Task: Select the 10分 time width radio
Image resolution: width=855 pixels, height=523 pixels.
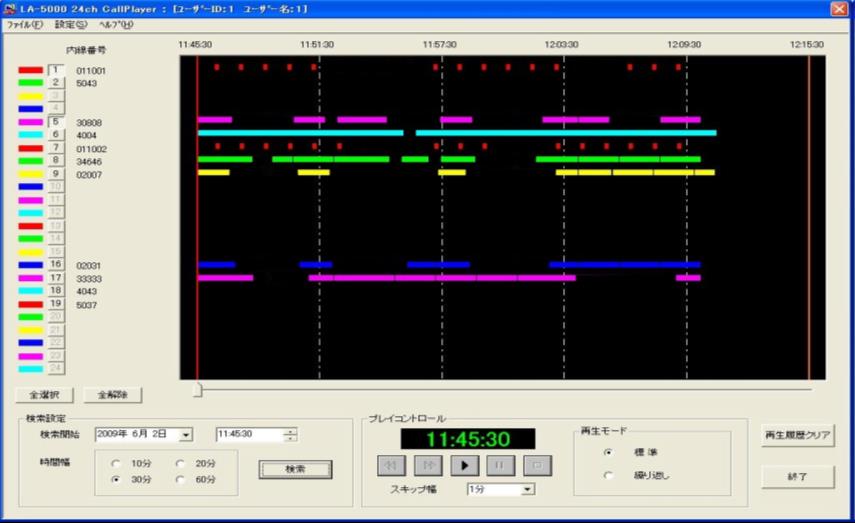Action: click(116, 464)
